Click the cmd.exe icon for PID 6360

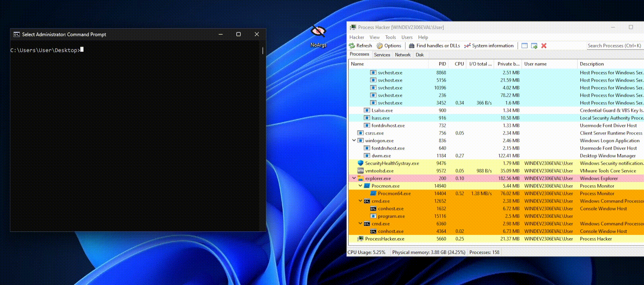[x=367, y=224]
